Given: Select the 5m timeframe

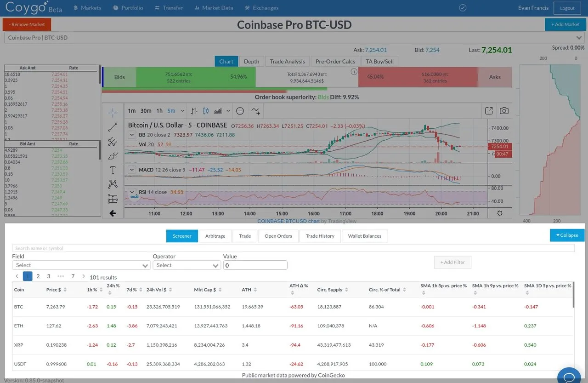Looking at the screenshot, I should 171,111.
